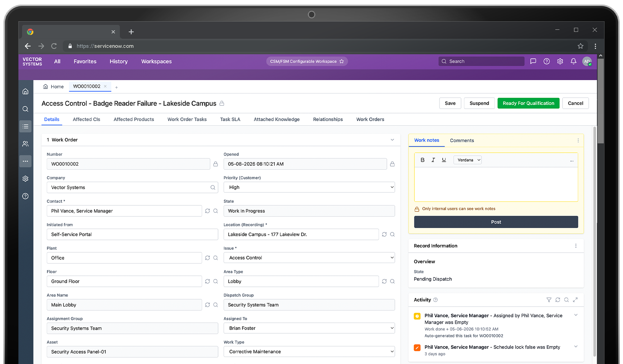This screenshot has width=623, height=364.
Task: Favorite the CSM/FSM Configurable Workspace star
Action: coord(342,61)
